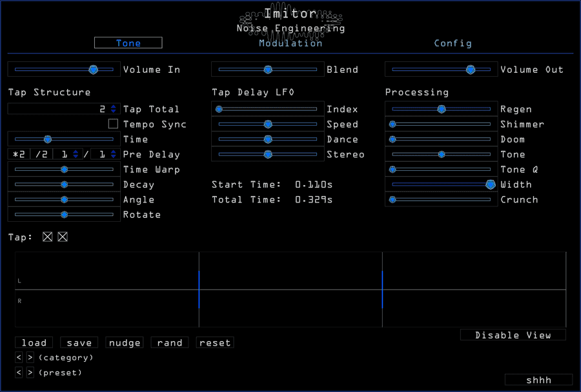Screen dimensions: 581x392
Task: Toggle the first Tap checkbox
Action: pos(47,237)
